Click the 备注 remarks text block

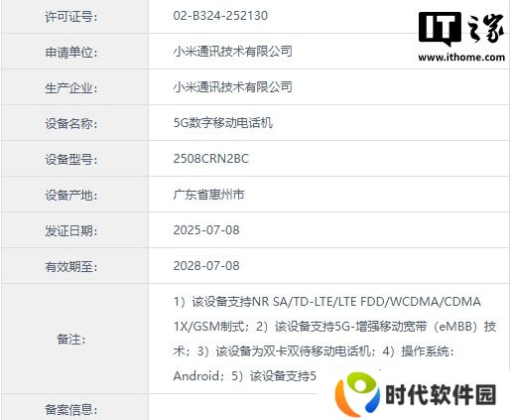coord(334,339)
